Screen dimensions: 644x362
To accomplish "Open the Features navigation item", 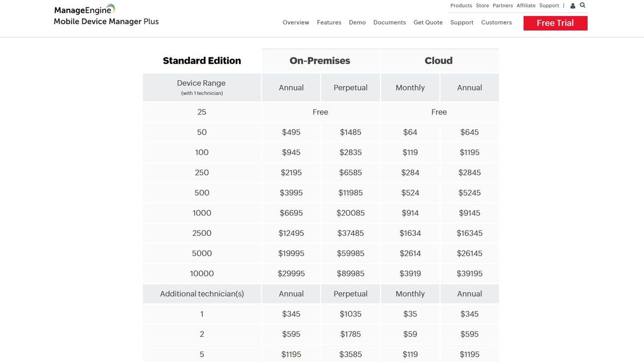I will coord(329,22).
